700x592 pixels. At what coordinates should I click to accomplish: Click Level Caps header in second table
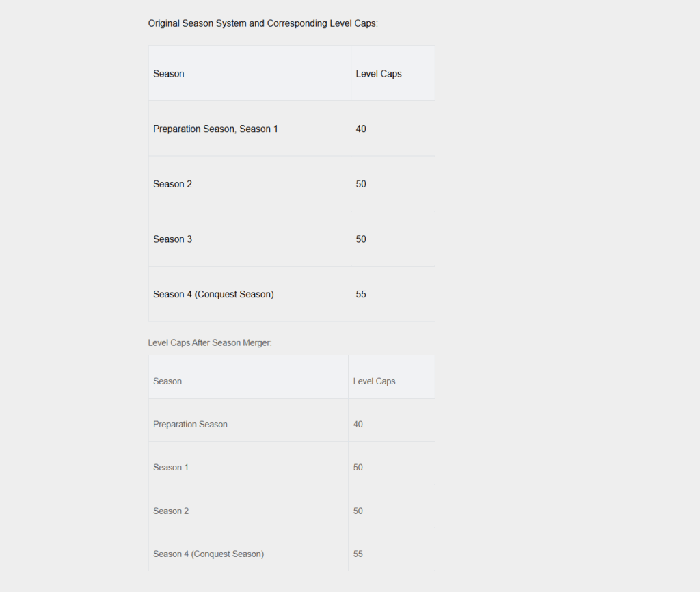point(374,381)
